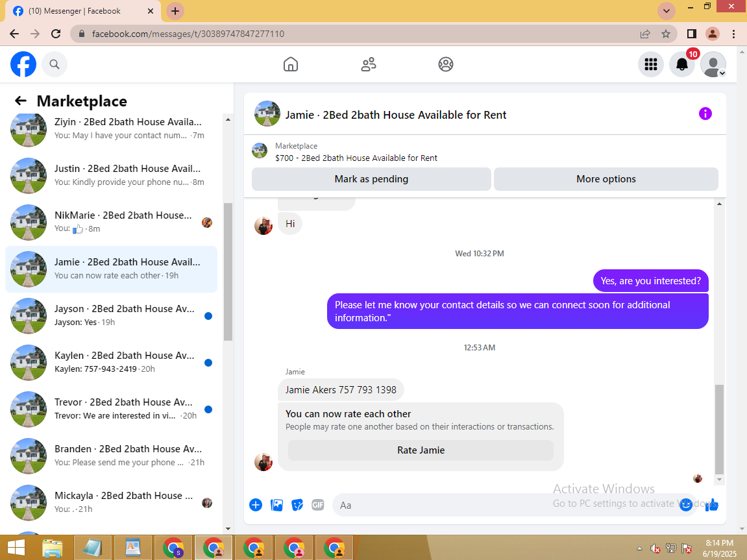The width and height of the screenshot is (747, 560).
Task: Click the browser forward arrow
Action: 35,34
